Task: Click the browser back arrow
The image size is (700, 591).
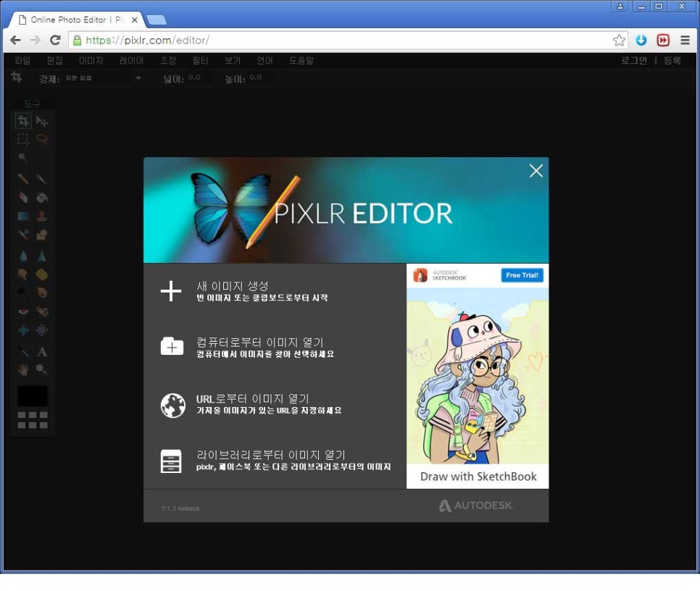Action: pyautogui.click(x=16, y=40)
